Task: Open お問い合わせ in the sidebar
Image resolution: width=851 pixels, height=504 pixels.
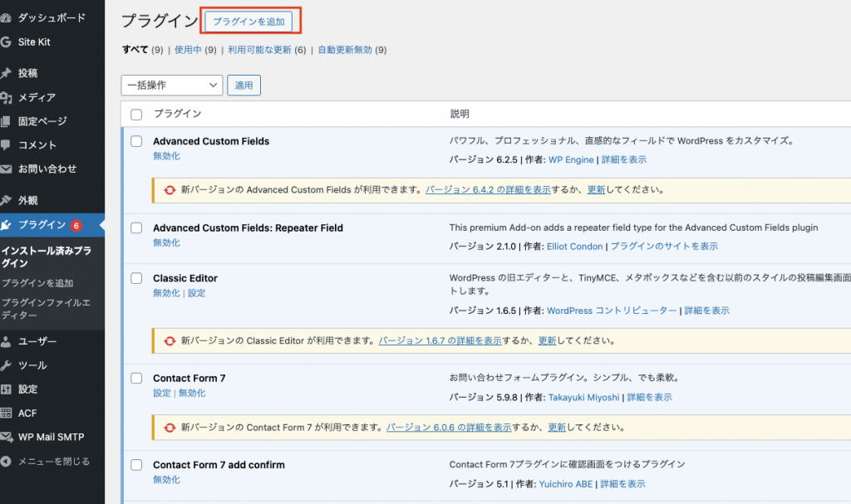Action: [x=47, y=169]
